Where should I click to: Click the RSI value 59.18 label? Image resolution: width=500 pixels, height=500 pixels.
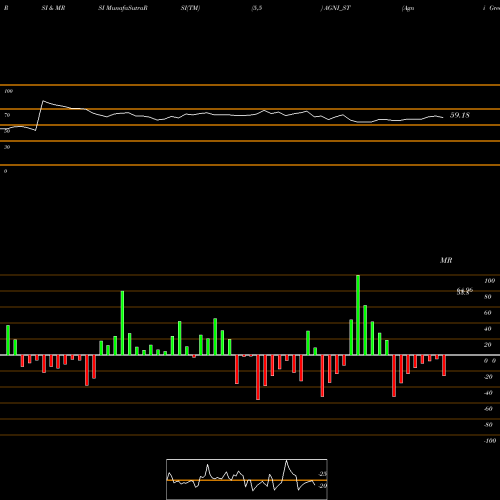460,115
